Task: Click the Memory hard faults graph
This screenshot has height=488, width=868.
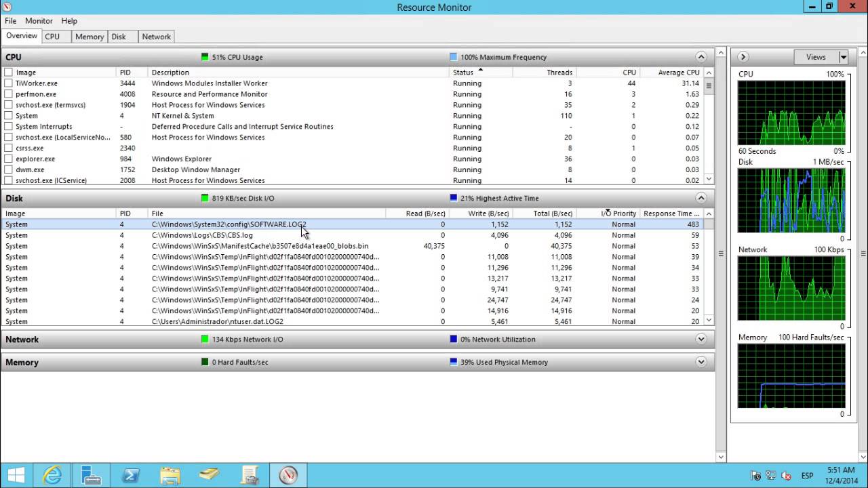Action: [791, 376]
